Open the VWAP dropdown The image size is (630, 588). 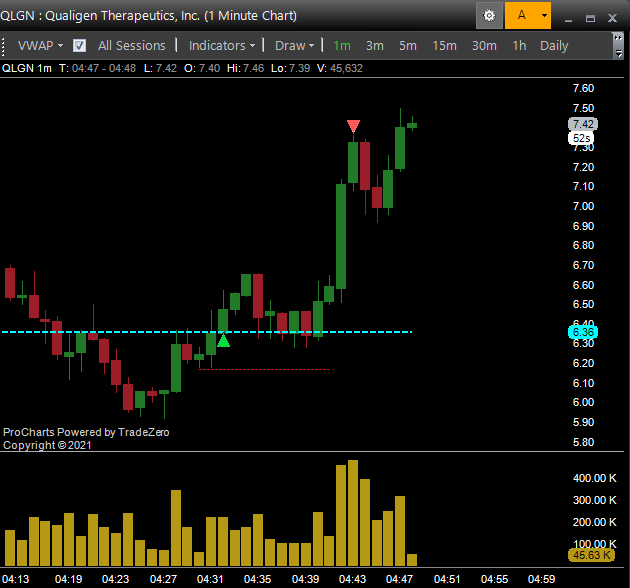click(x=40, y=45)
